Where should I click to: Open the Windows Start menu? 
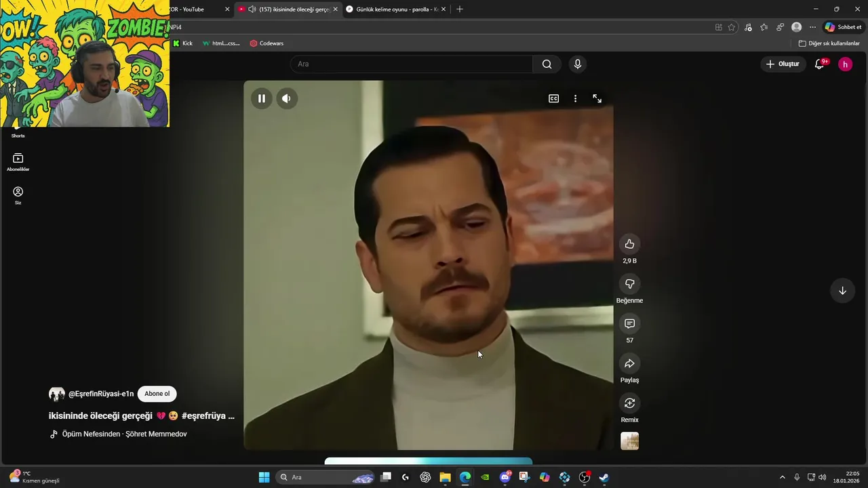264,477
